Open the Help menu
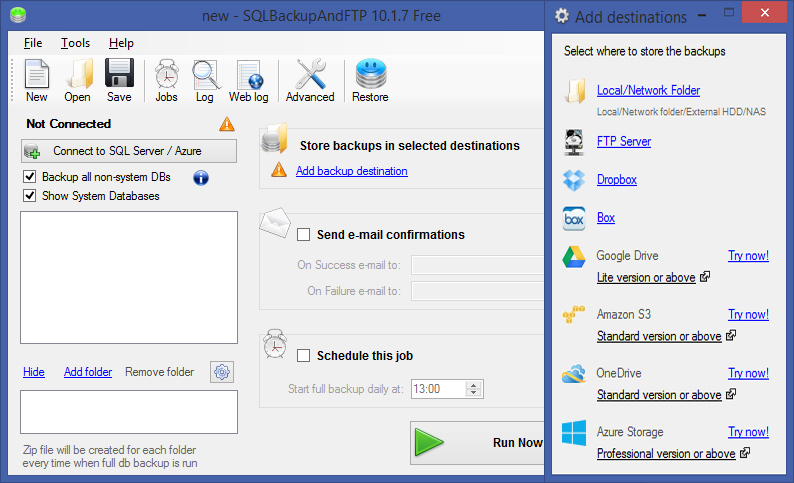This screenshot has height=483, width=794. (121, 43)
